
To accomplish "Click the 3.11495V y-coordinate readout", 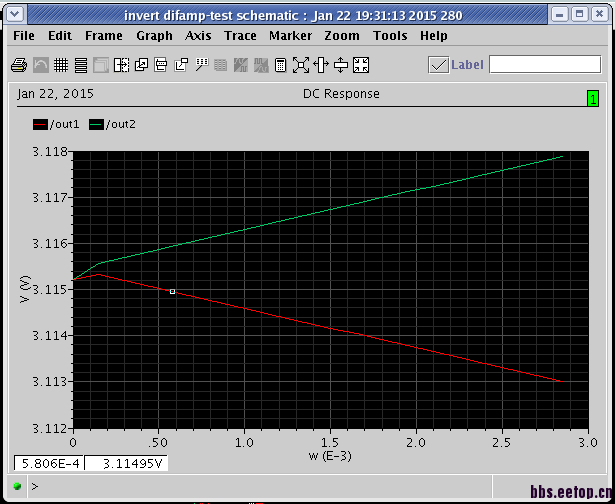I will 126,463.
